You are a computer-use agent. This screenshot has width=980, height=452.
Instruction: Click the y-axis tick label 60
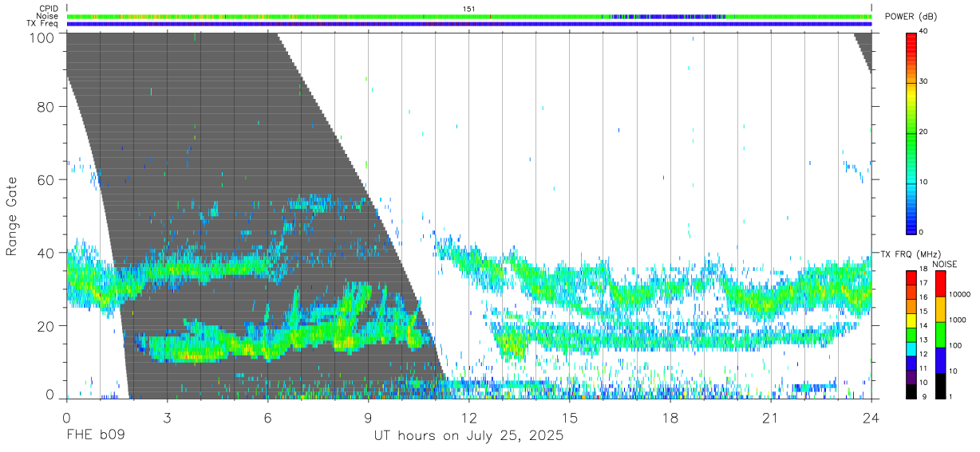45,179
